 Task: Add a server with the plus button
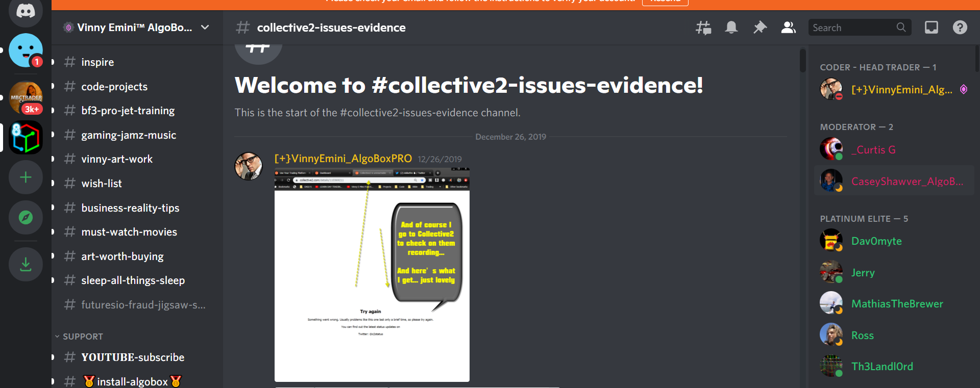pyautogui.click(x=26, y=177)
